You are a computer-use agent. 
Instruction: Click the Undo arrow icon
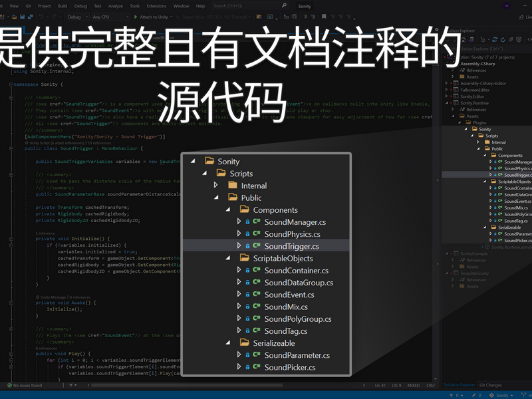click(x=41, y=17)
